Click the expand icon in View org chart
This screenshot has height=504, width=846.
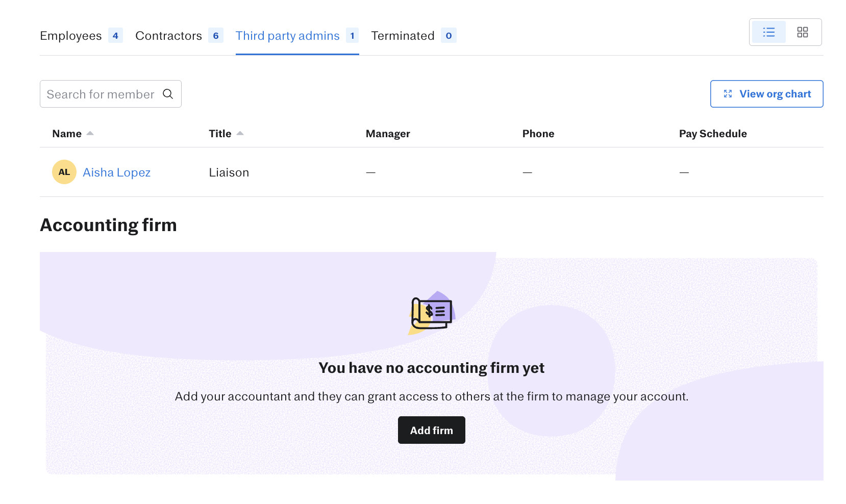click(x=728, y=94)
